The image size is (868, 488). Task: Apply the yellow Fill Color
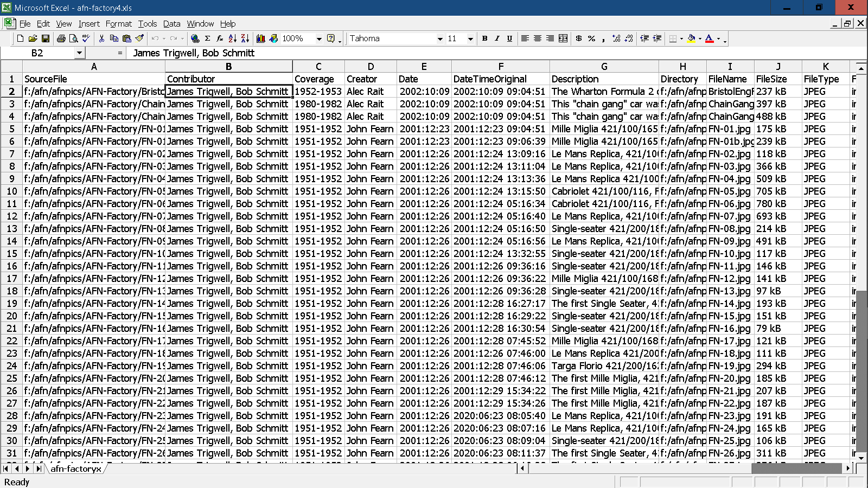(691, 38)
